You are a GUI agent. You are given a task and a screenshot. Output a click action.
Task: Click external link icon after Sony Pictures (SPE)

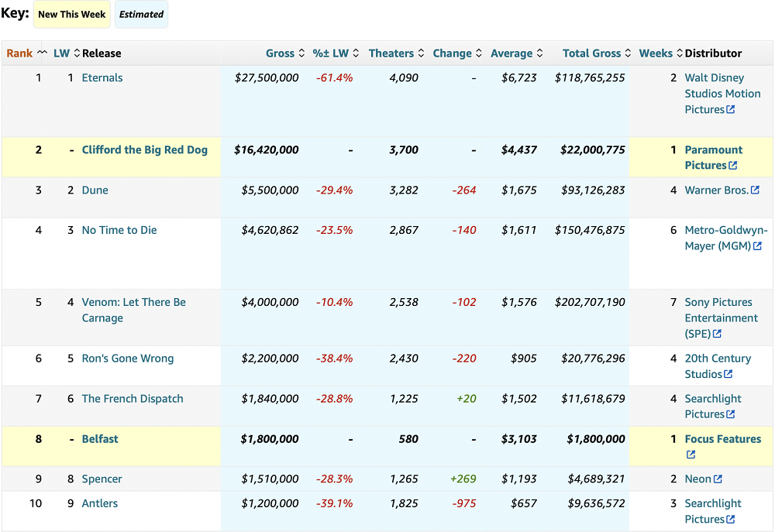(x=717, y=334)
